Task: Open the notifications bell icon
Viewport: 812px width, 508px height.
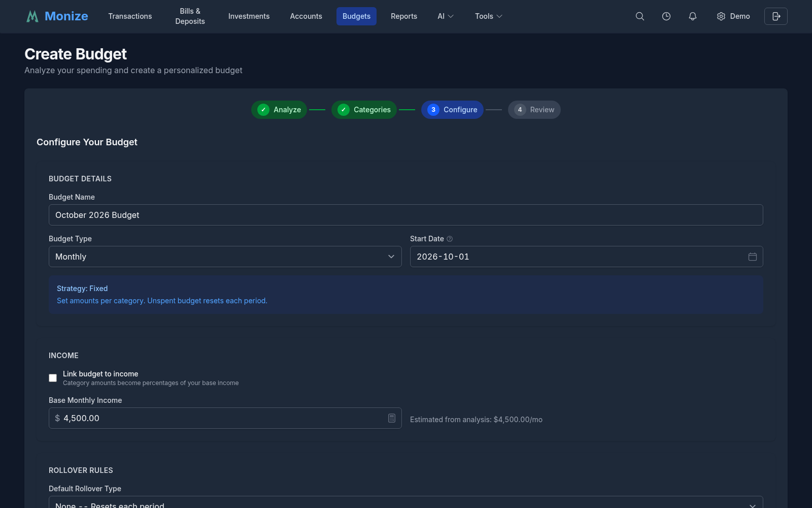Action: click(x=693, y=16)
